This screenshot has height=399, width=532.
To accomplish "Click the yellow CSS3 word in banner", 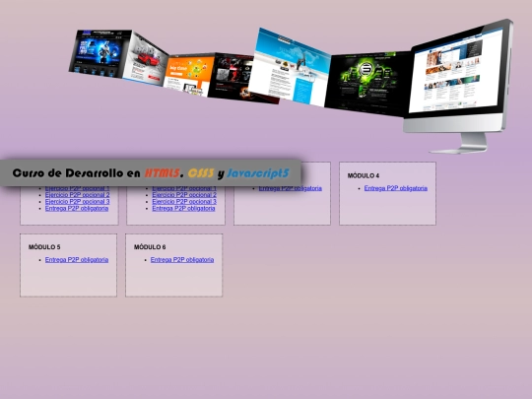I will click(201, 173).
